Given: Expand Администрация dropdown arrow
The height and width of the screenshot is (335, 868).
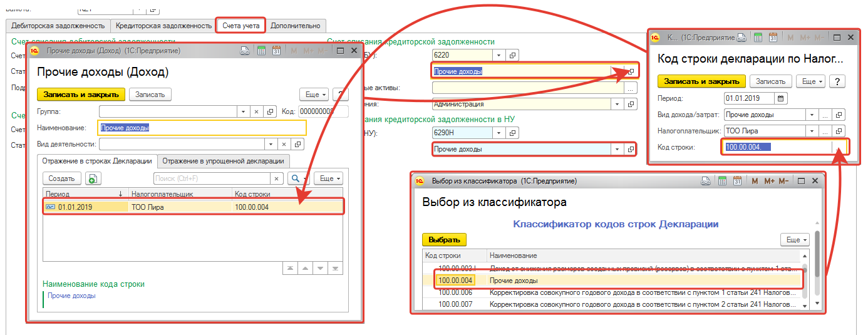Looking at the screenshot, I should coord(617,104).
